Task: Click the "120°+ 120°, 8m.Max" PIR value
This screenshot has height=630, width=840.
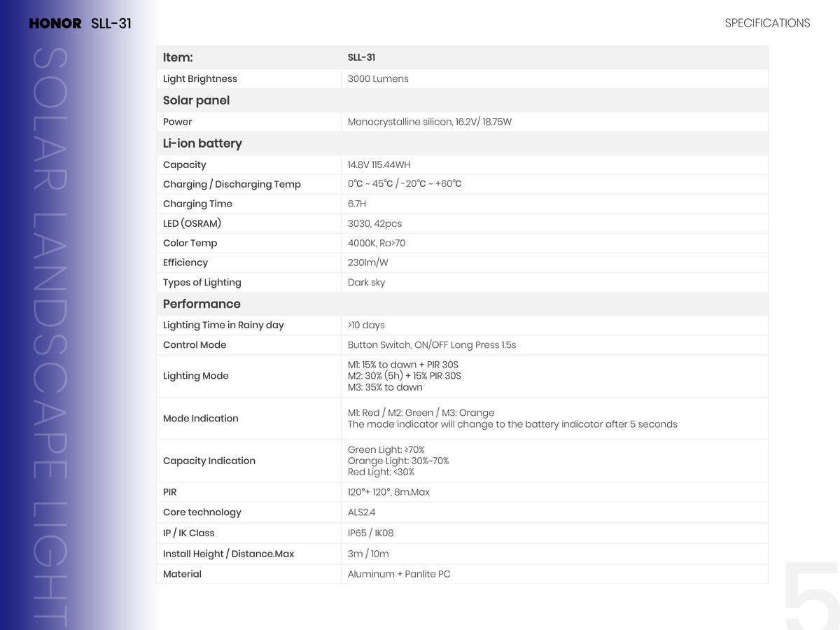Action: 388,493
